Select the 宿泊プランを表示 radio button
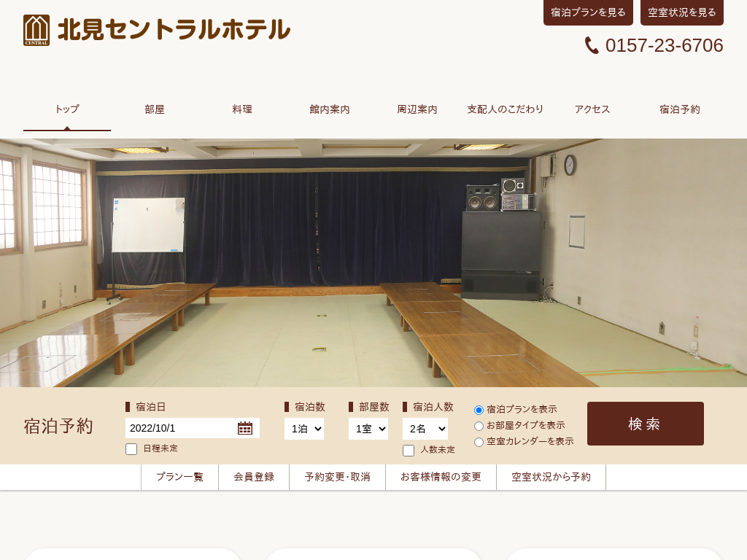Screen dimensions: 747x560 click(x=479, y=410)
